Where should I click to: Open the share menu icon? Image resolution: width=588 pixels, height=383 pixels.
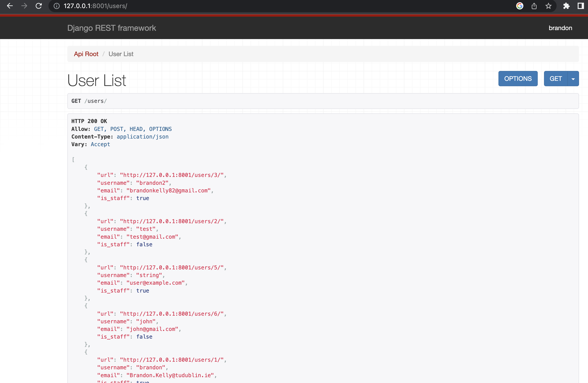(x=534, y=6)
